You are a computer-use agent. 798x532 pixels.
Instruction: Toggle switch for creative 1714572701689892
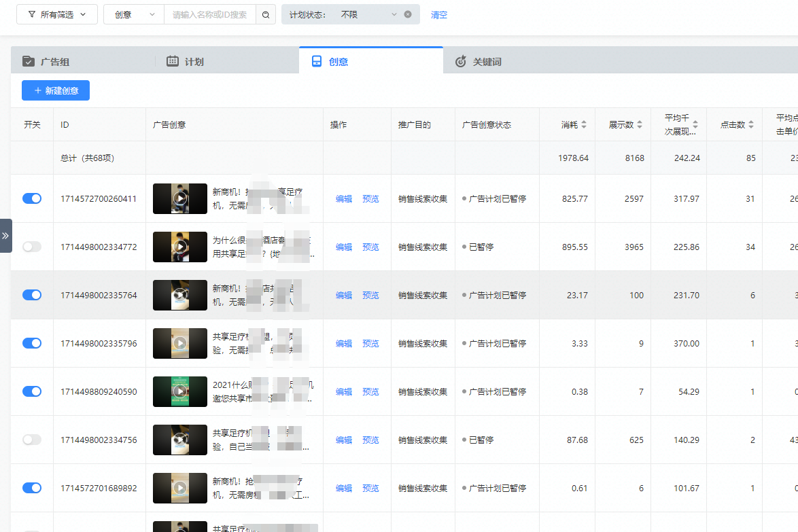31,488
